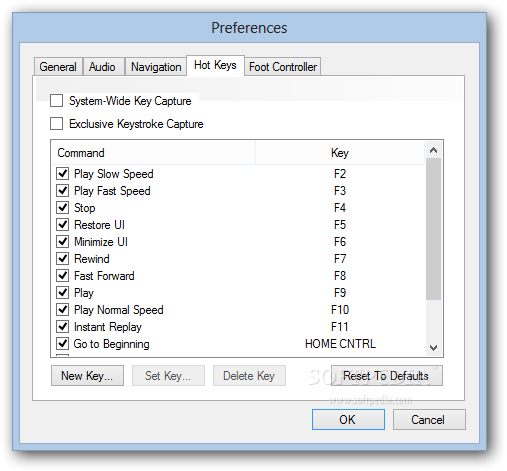This screenshot has width=507, height=471.
Task: Open the Audio tab
Action: [x=102, y=67]
